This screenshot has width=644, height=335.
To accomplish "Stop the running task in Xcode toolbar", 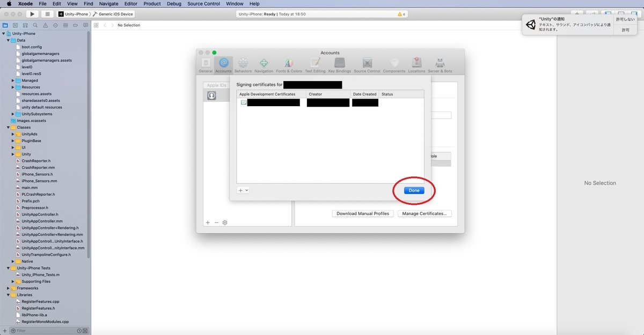I will [x=48, y=14].
